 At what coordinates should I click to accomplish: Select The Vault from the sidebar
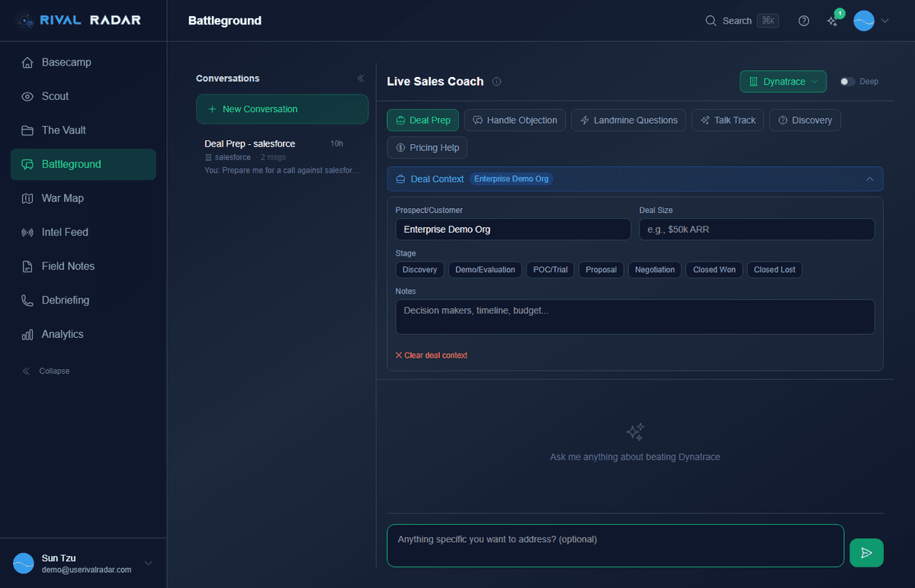coord(63,130)
